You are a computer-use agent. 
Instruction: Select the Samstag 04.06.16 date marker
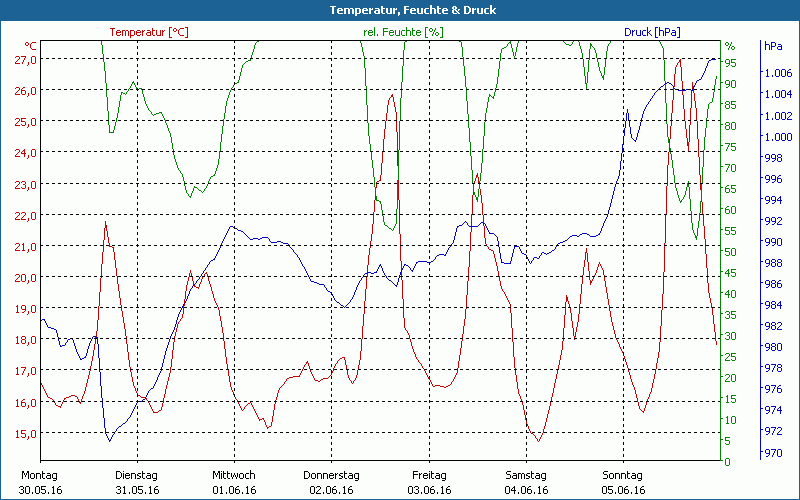pos(525,482)
